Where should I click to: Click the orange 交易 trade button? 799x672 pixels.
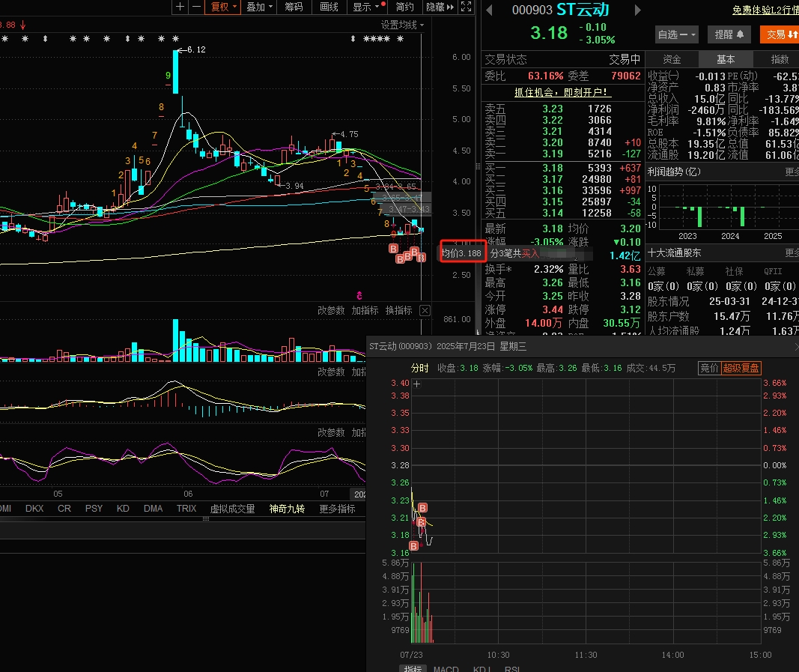point(780,34)
